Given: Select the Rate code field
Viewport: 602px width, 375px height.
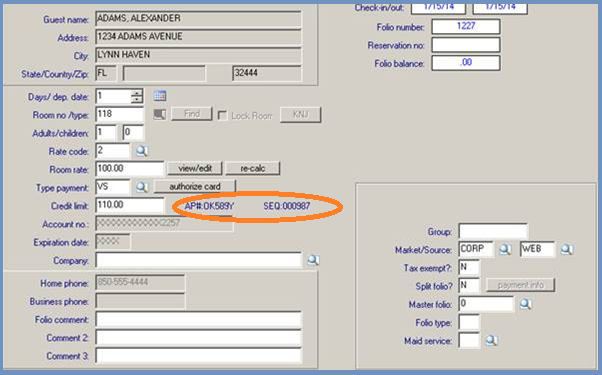Looking at the screenshot, I should click(x=112, y=150).
